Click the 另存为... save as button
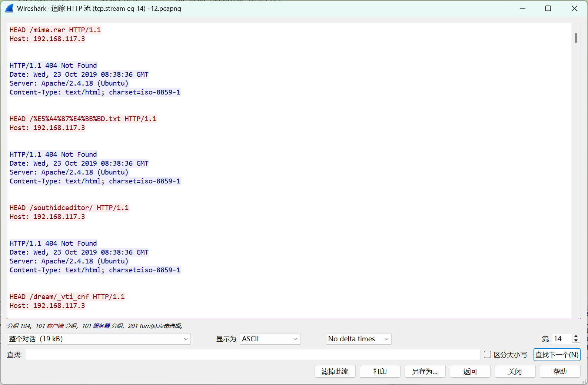 click(425, 371)
